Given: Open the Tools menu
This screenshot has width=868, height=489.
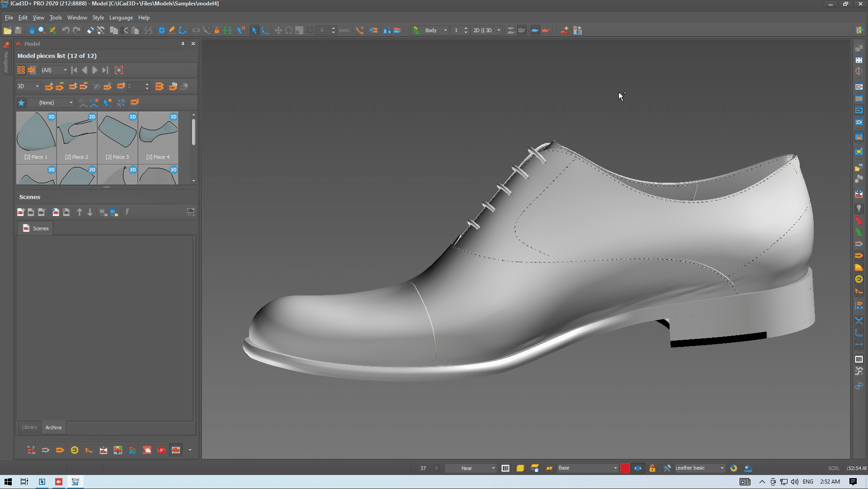Looking at the screenshot, I should [x=56, y=18].
